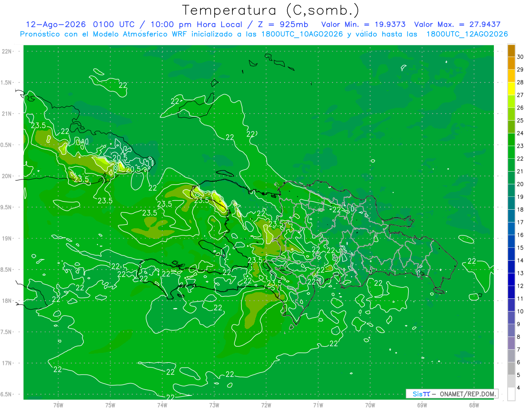Click the '19N' latitude axis label
This screenshot has width=532, height=411.
[x=8, y=239]
